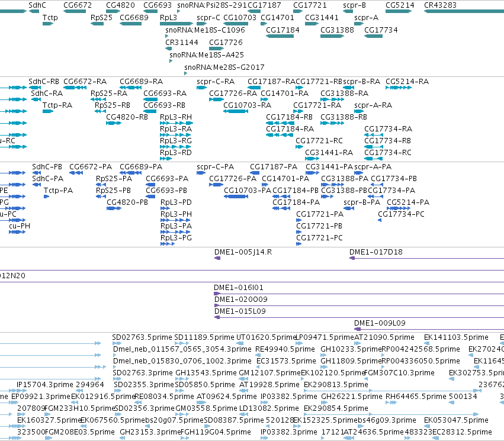Select the Tctp gene label

point(50,17)
